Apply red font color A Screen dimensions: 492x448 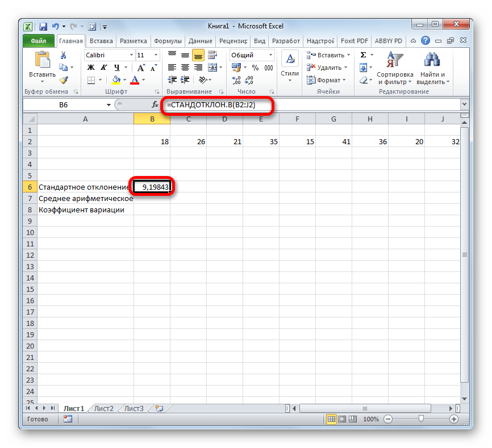click(x=135, y=80)
